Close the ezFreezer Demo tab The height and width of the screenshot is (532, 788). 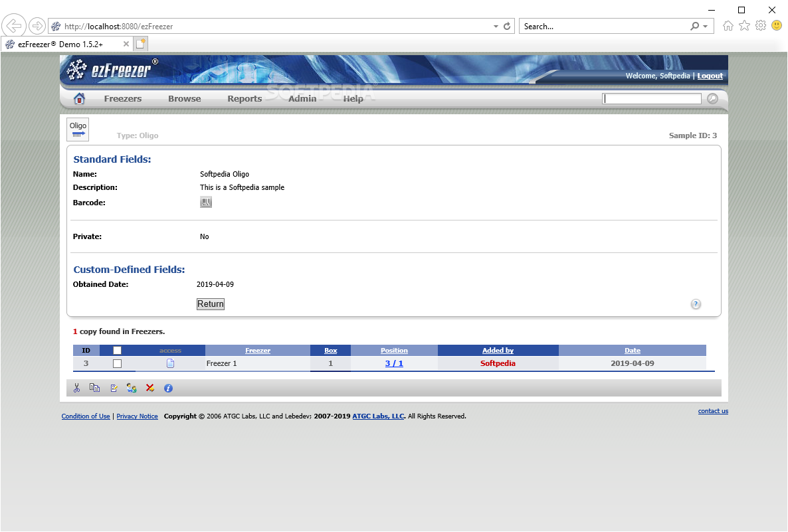(126, 44)
